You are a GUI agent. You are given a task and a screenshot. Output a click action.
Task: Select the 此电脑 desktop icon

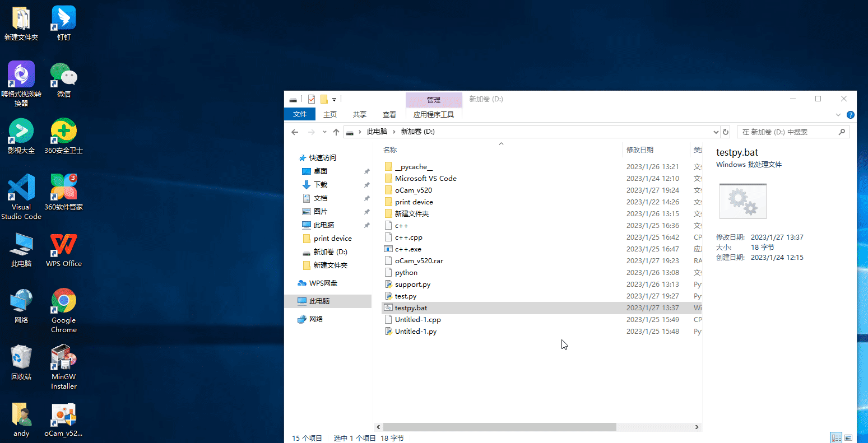point(21,249)
